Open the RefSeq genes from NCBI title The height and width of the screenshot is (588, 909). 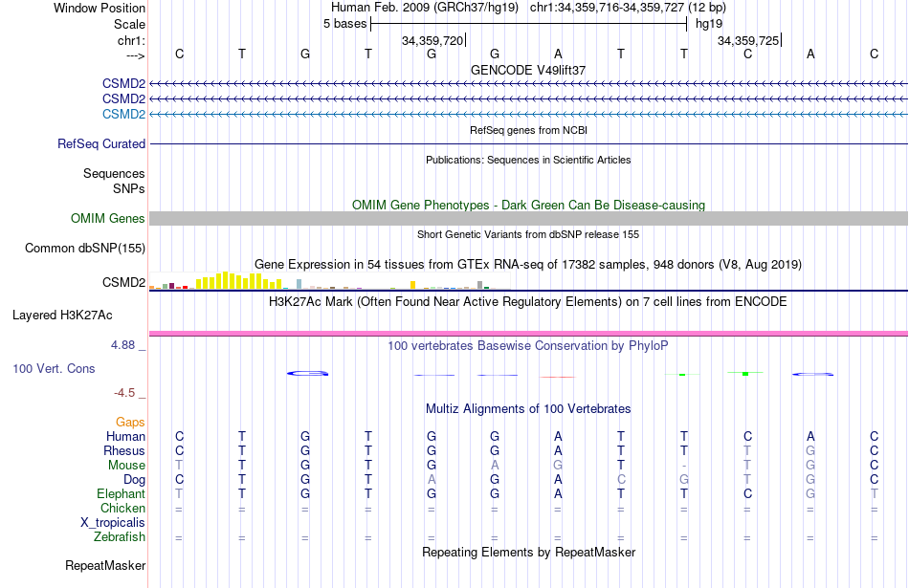[x=528, y=130]
